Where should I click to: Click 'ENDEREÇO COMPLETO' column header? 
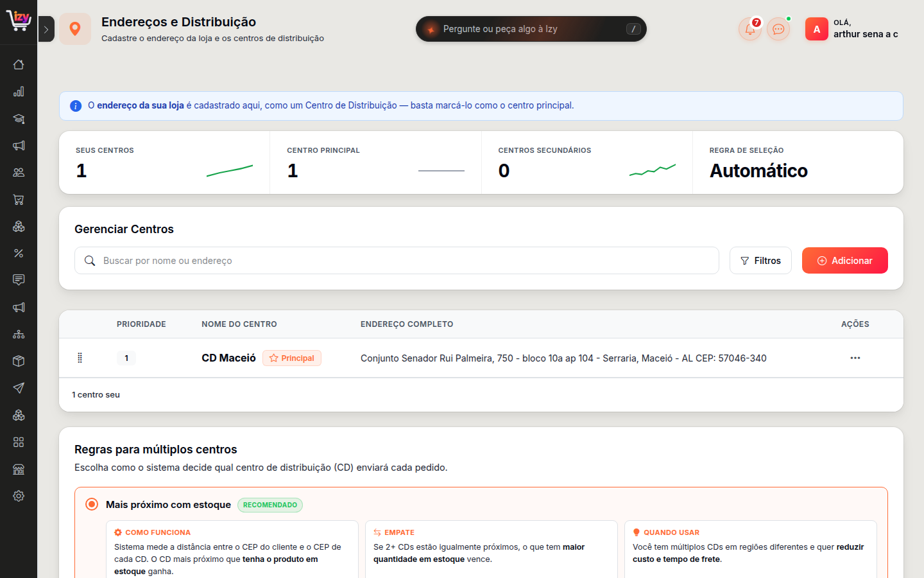point(407,324)
